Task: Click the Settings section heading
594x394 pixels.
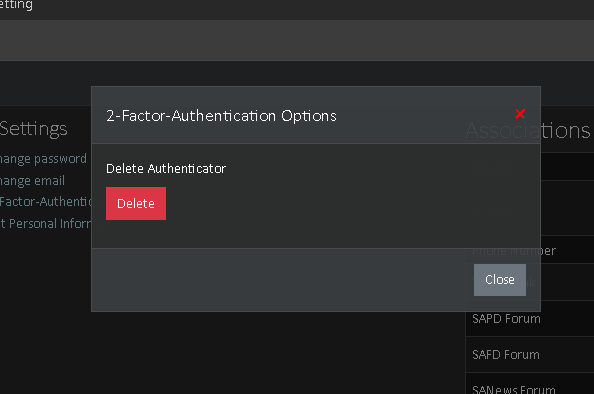Action: pyautogui.click(x=34, y=129)
